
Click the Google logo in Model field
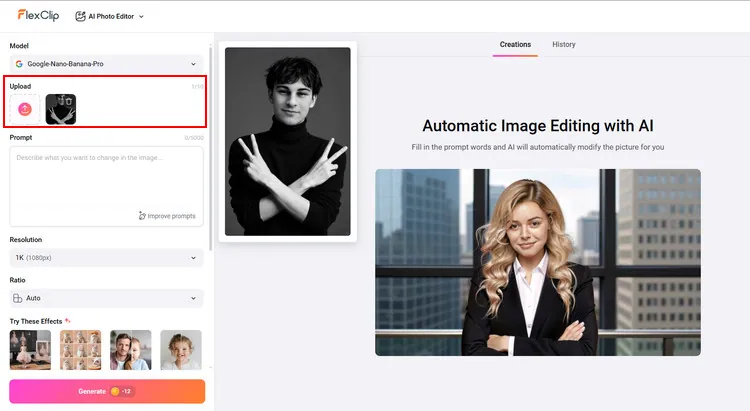pyautogui.click(x=19, y=64)
